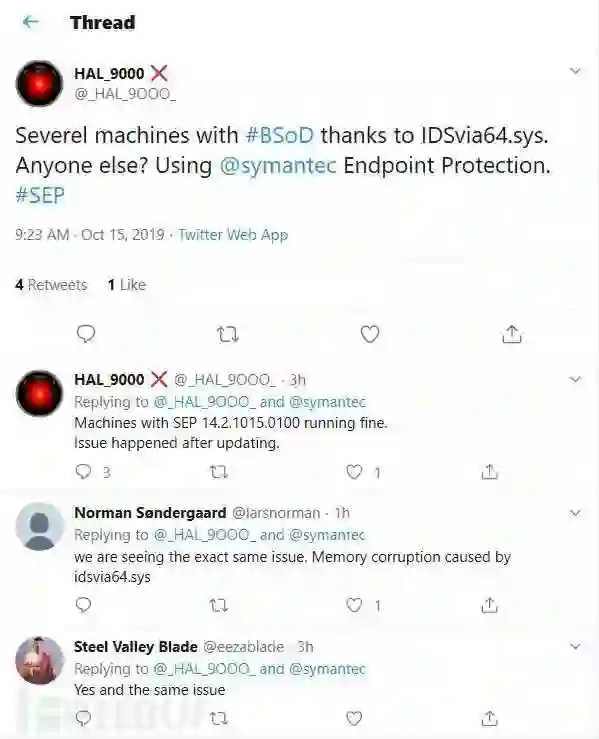Viewport: 599px width, 739px height.
Task: Open Steel Valley Blade's profile picture
Action: 39,661
